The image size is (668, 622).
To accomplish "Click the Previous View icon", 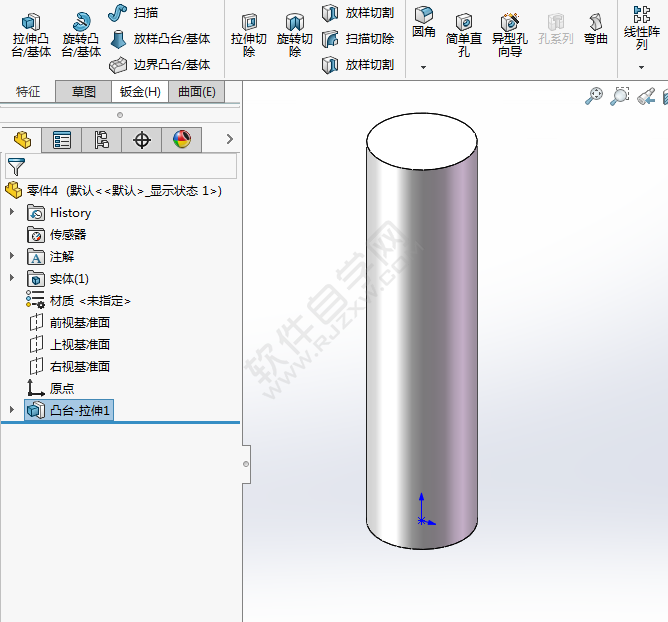I will [646, 96].
